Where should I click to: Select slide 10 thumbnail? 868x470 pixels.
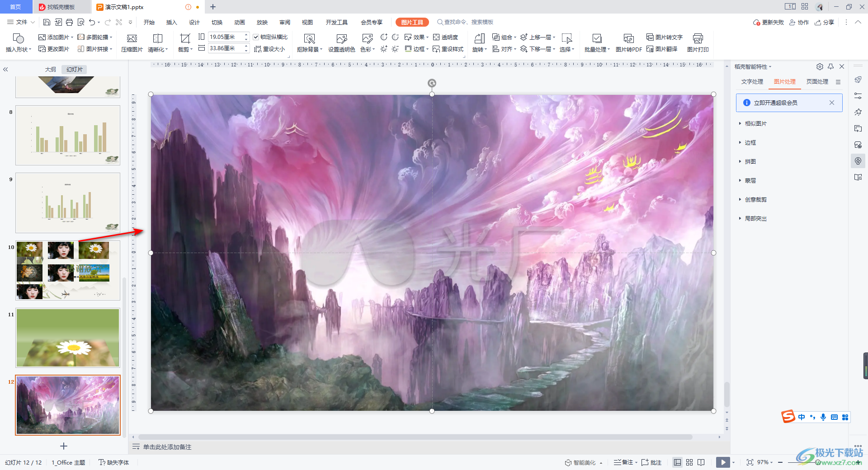point(68,271)
